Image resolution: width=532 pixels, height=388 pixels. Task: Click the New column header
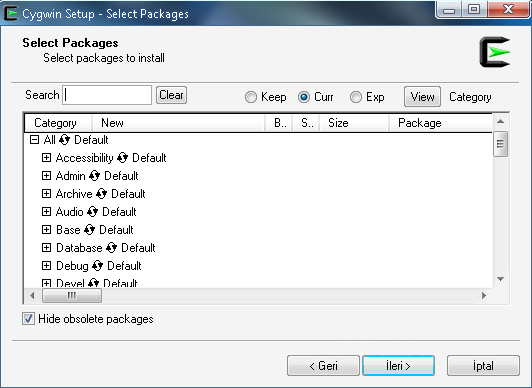[x=178, y=123]
